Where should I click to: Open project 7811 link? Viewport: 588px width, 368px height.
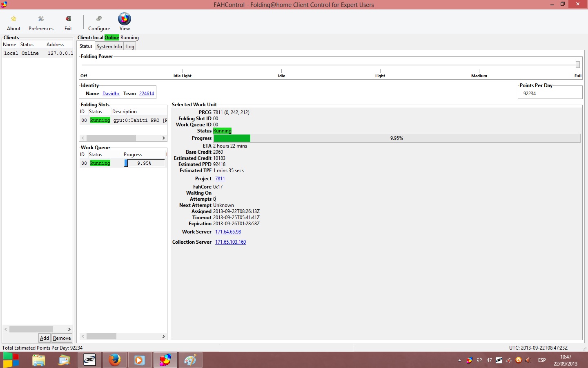pos(220,179)
